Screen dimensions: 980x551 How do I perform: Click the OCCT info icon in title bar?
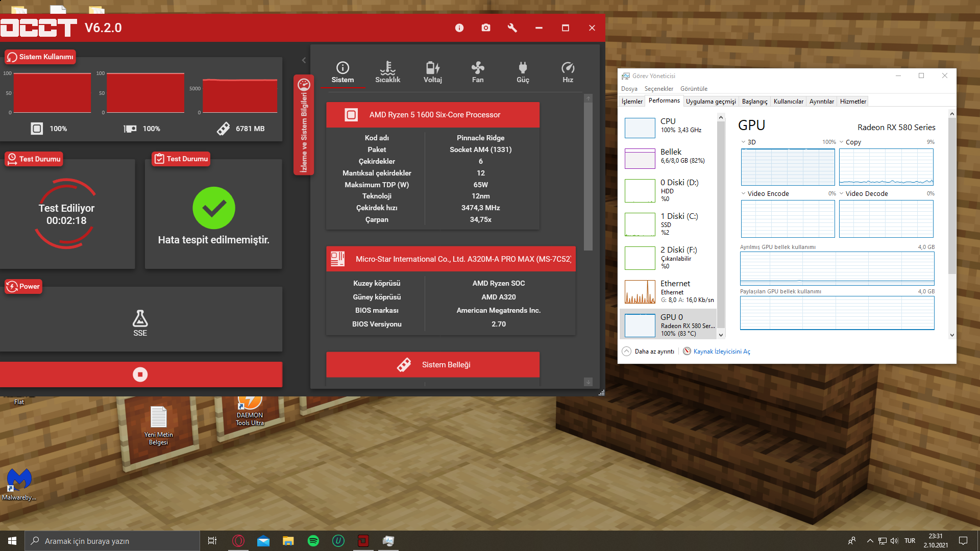click(459, 28)
